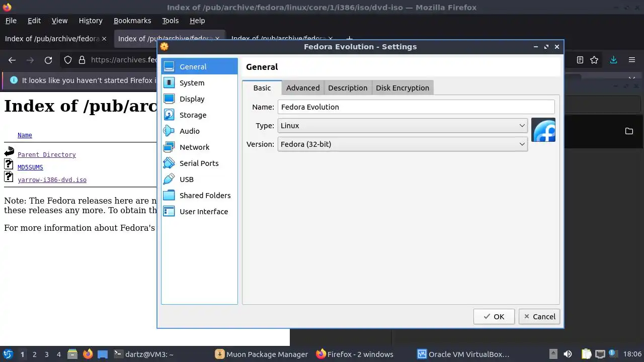
Task: Reload the page in Firefox
Action: tap(48, 60)
